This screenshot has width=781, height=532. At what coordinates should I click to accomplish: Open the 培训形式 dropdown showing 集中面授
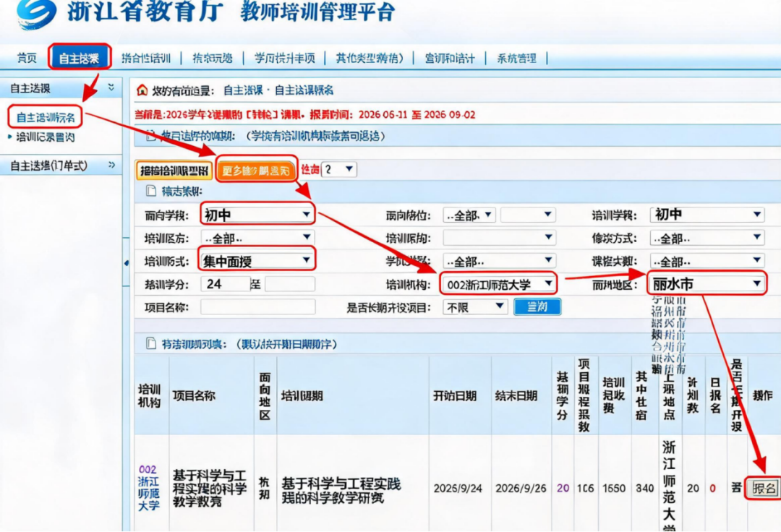coord(257,259)
